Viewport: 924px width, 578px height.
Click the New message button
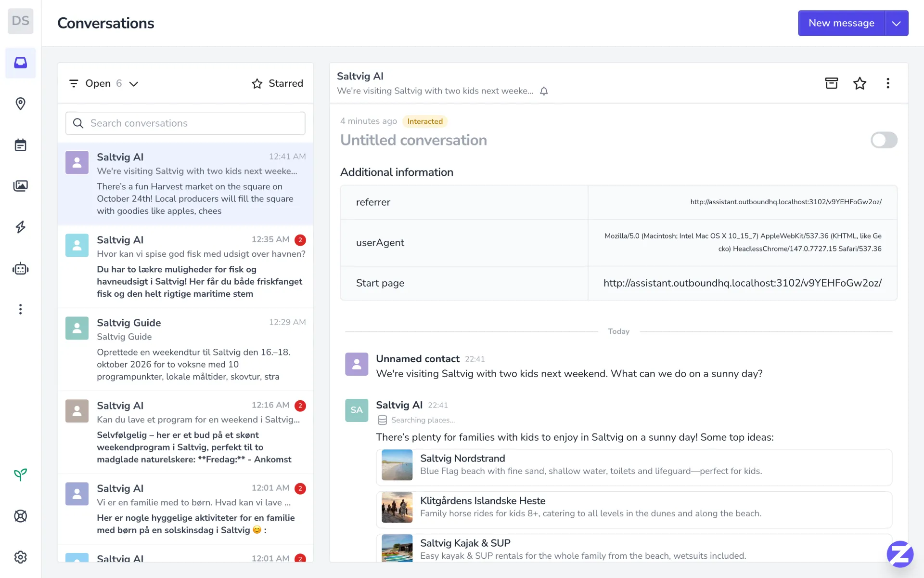pos(841,23)
